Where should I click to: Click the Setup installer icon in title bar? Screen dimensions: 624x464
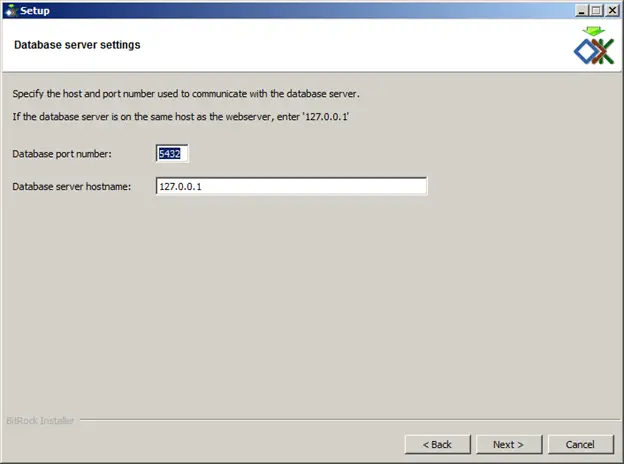(x=11, y=11)
